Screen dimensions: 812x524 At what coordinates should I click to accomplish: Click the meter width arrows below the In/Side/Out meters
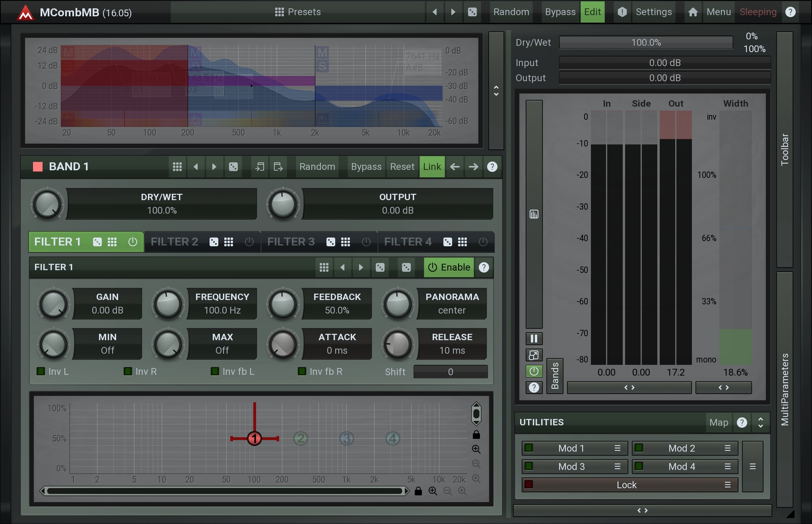(x=629, y=388)
